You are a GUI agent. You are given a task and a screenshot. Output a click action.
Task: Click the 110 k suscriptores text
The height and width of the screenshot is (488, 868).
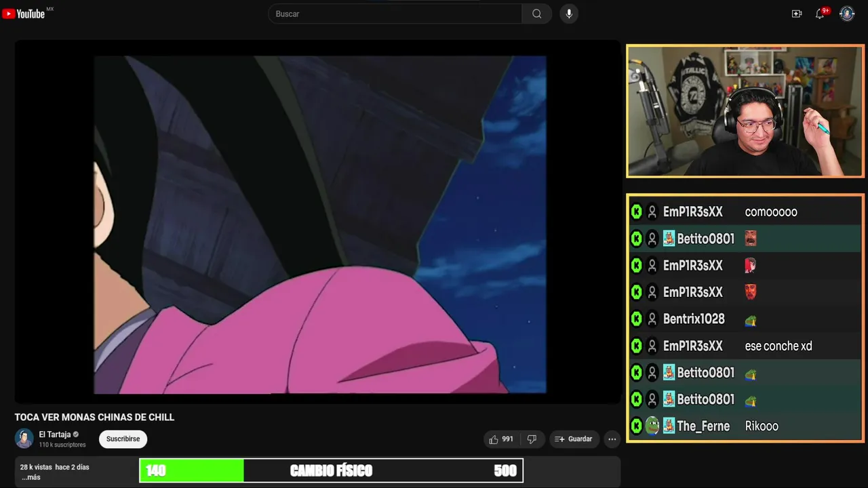click(62, 445)
